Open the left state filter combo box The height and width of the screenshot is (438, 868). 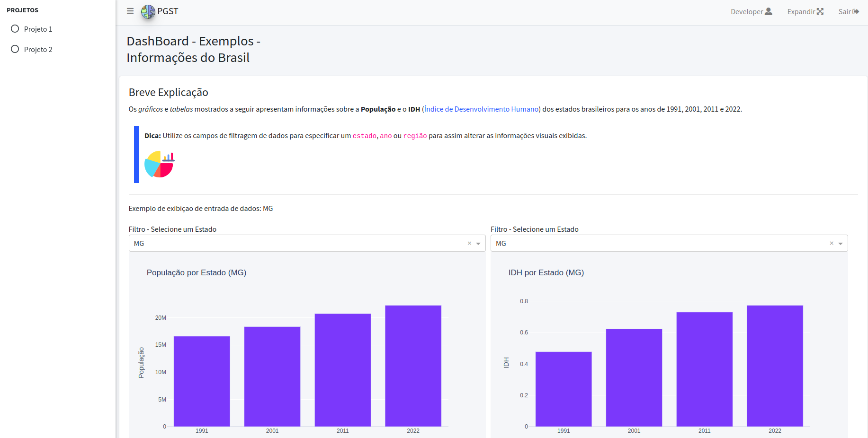[284, 243]
